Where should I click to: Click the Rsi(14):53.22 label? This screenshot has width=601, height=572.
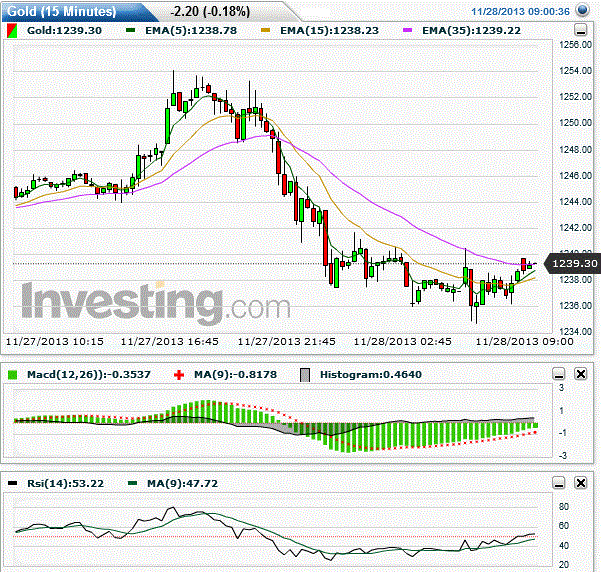point(66,483)
